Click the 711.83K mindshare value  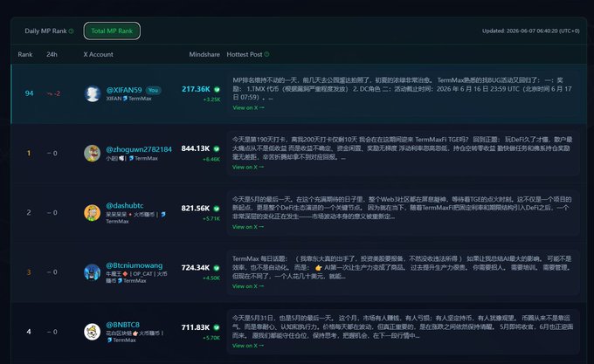(196, 327)
